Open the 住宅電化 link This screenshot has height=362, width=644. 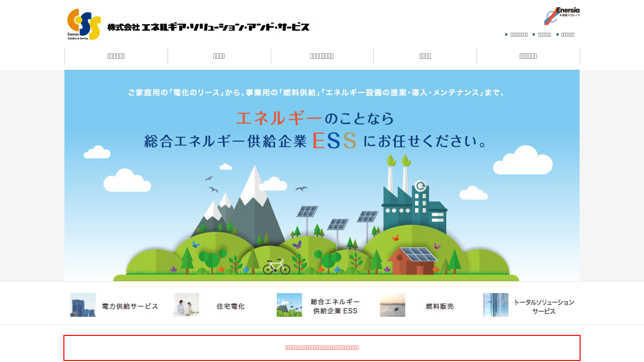230,306
